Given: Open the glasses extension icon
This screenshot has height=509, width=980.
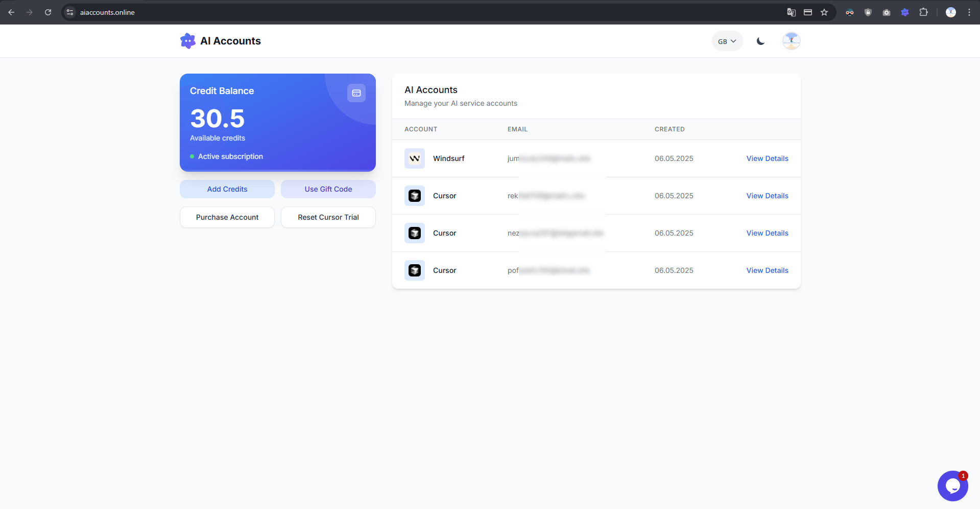Looking at the screenshot, I should [x=850, y=12].
